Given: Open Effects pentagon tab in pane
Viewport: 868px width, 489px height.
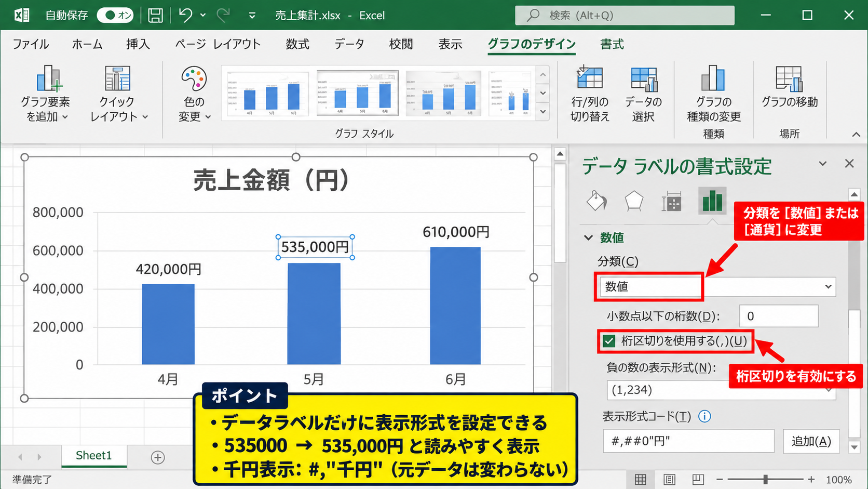Looking at the screenshot, I should pos(634,201).
